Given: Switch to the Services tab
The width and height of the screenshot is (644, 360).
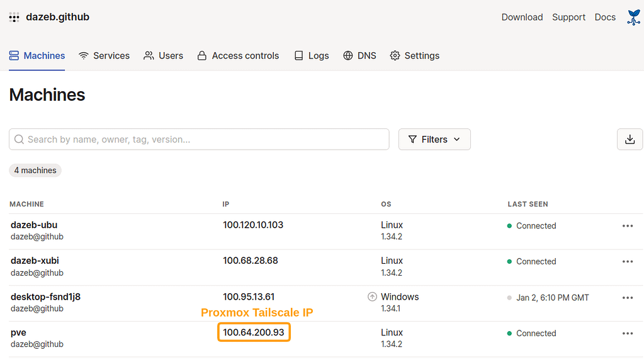Looking at the screenshot, I should pos(104,55).
